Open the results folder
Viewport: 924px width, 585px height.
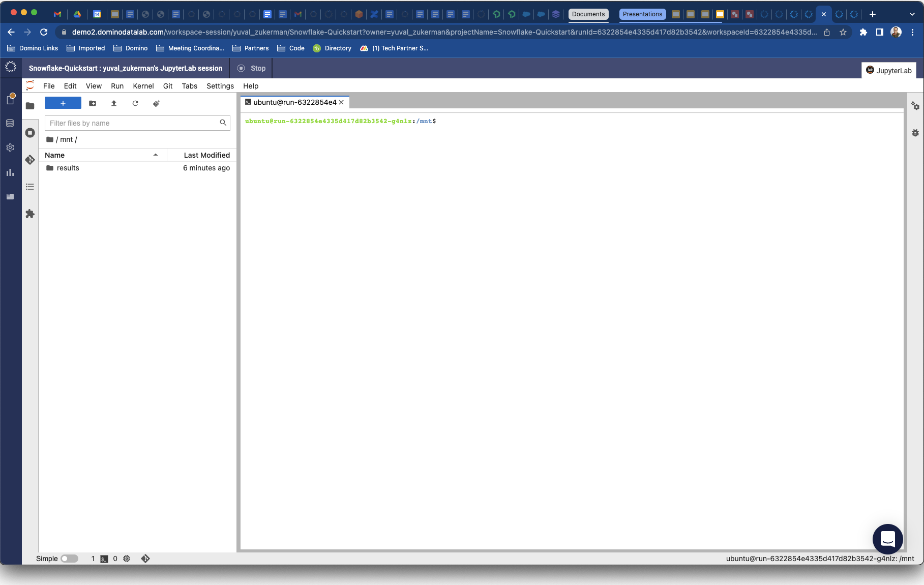pyautogui.click(x=68, y=168)
